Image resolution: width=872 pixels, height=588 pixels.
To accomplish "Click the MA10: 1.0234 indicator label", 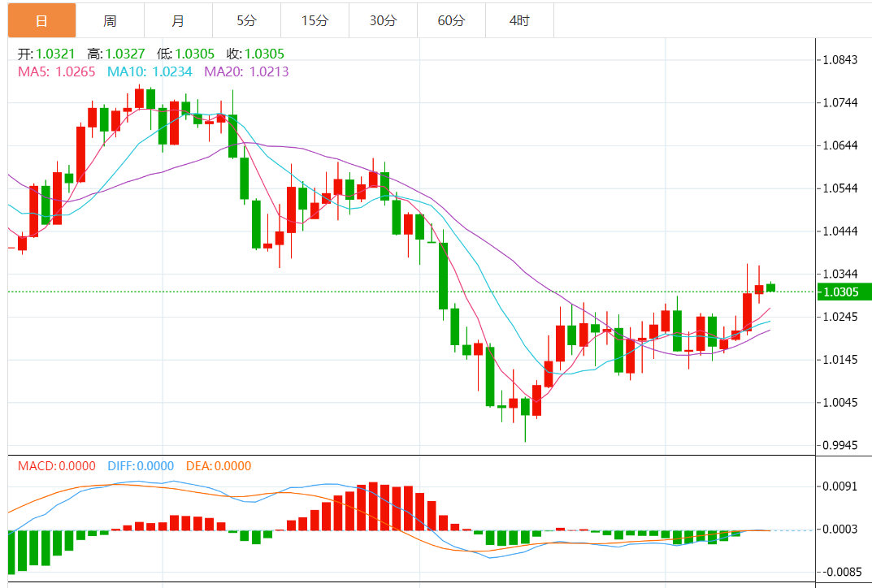I will pyautogui.click(x=150, y=71).
